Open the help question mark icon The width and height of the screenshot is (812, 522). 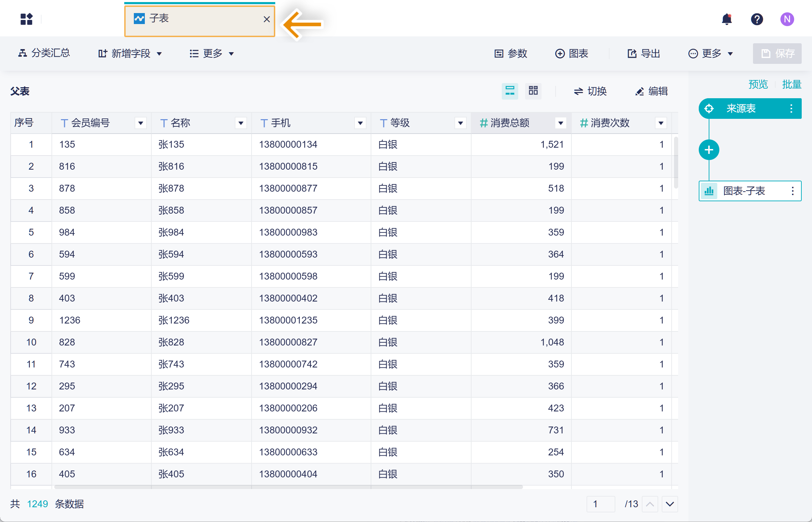(757, 19)
